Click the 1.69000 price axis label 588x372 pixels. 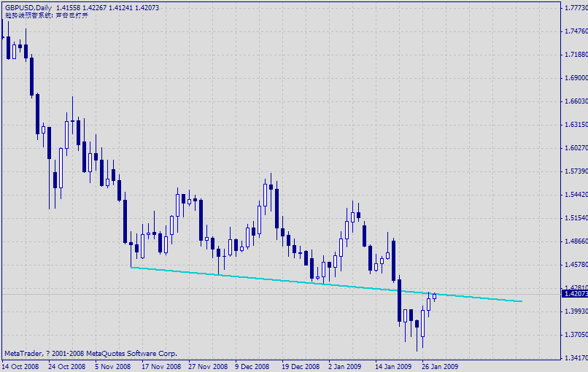pos(575,78)
